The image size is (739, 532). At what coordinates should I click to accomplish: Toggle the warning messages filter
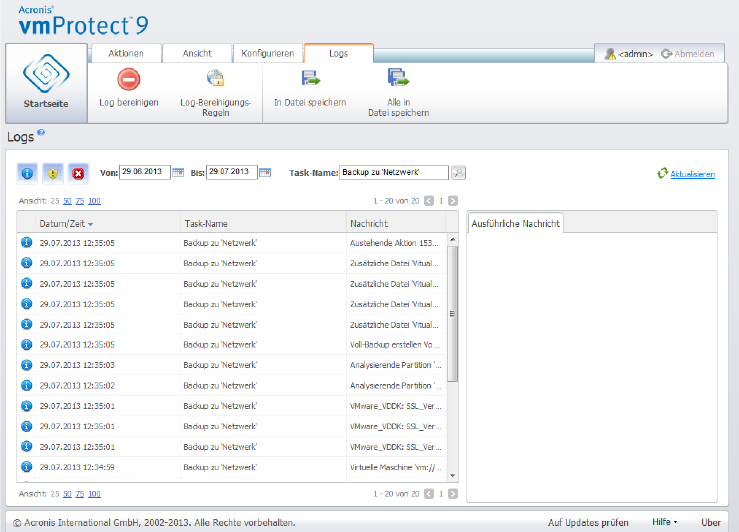(53, 173)
